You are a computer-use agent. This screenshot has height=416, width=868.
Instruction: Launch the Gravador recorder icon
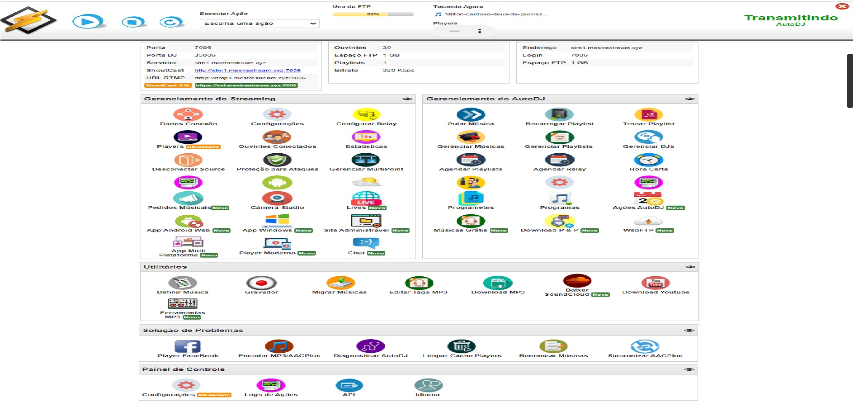pyautogui.click(x=261, y=284)
